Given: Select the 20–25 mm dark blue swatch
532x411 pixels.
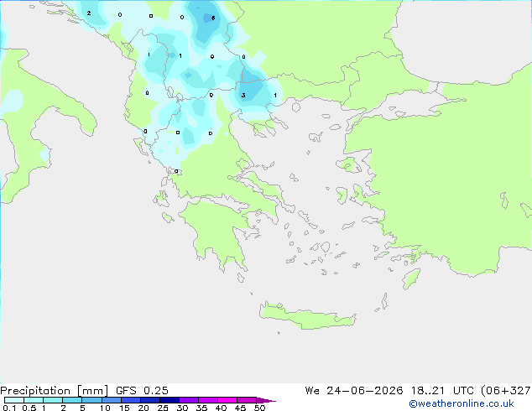Looking at the screenshot, I should tap(150, 400).
